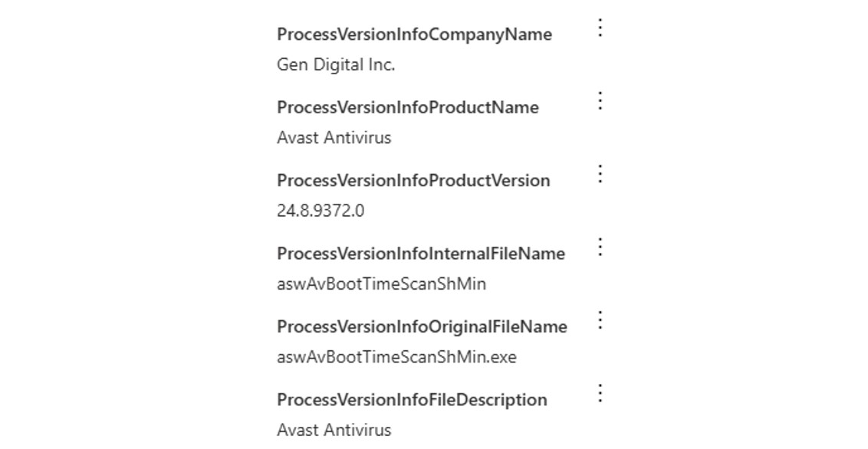The width and height of the screenshot is (868, 449).
Task: Select the ProcessVersionInfoInternalFileName field label
Action: pyautogui.click(x=419, y=254)
